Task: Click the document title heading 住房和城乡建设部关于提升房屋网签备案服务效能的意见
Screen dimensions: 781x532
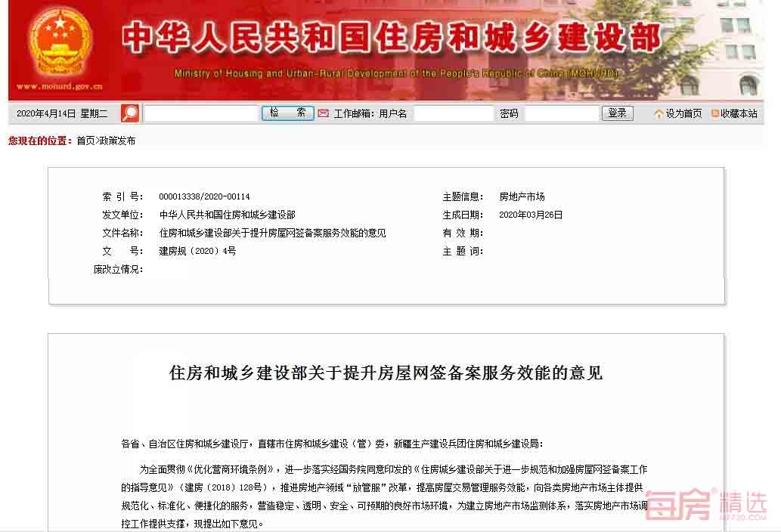Action: pos(386,373)
